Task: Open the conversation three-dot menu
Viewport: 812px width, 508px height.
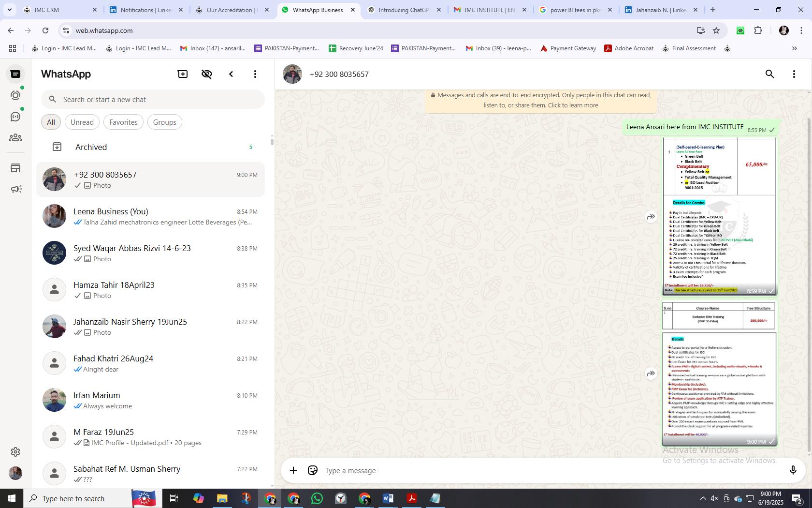Action: (x=794, y=74)
